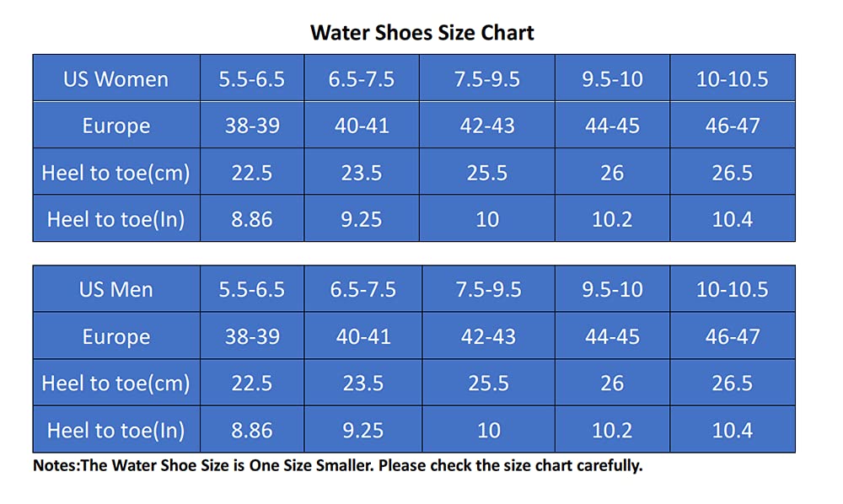Click the 5.5-6.5 cell in US Women row
The height and width of the screenshot is (504, 843).
(252, 79)
